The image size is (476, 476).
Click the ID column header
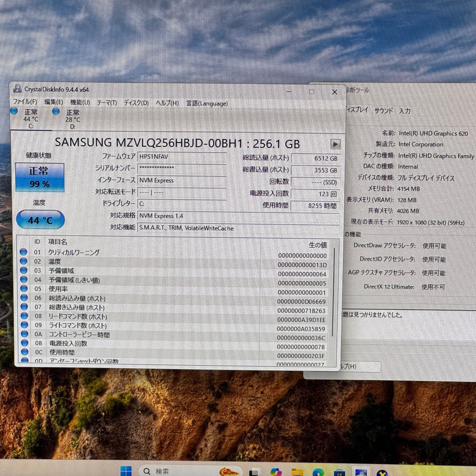pyautogui.click(x=37, y=242)
